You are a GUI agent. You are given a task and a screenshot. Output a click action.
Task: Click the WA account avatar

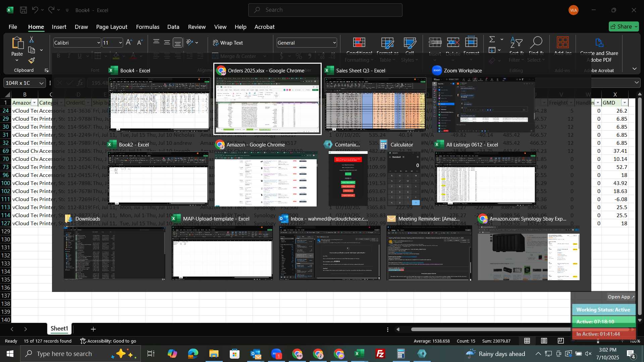pos(574,10)
